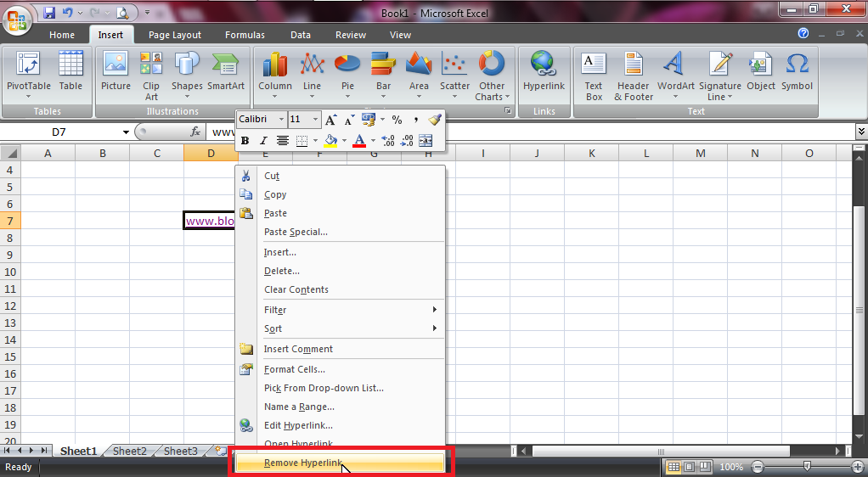Image resolution: width=868 pixels, height=477 pixels.
Task: Apply fill color in mini toolbar
Action: point(330,141)
